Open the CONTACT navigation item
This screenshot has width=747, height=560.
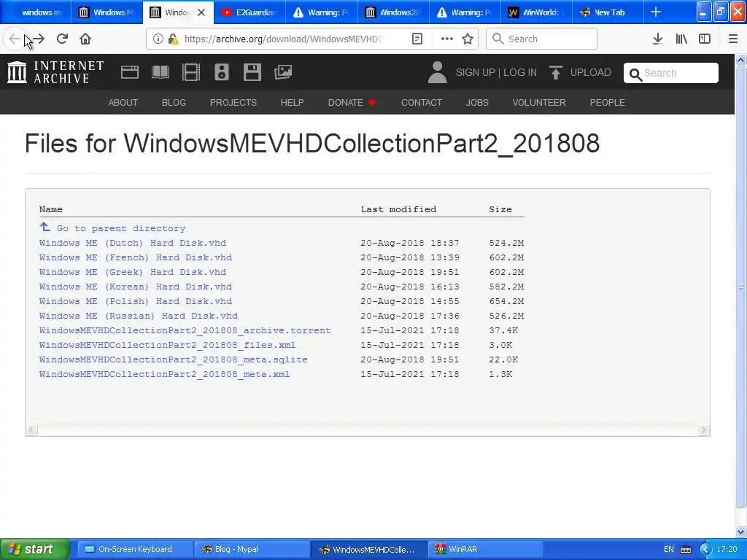pyautogui.click(x=422, y=102)
